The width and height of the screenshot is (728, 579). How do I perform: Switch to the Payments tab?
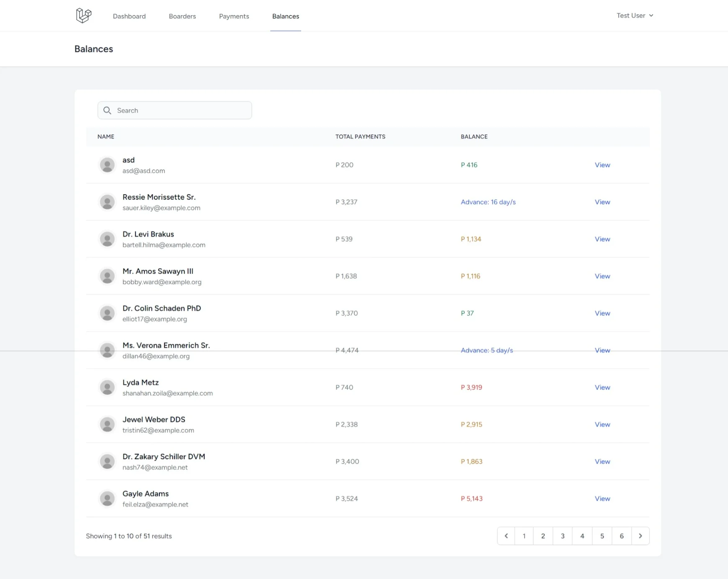click(234, 16)
